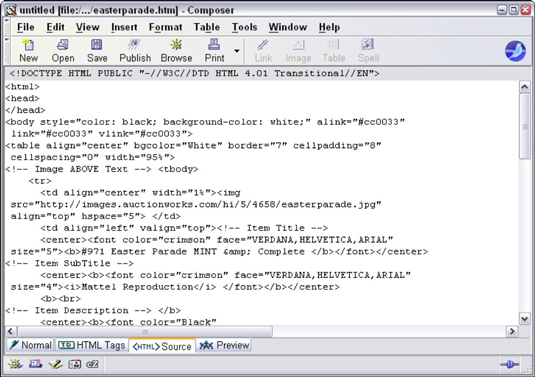This screenshot has width=535, height=377.
Task: Open Mail from the status bar icon
Action: pyautogui.click(x=35, y=364)
